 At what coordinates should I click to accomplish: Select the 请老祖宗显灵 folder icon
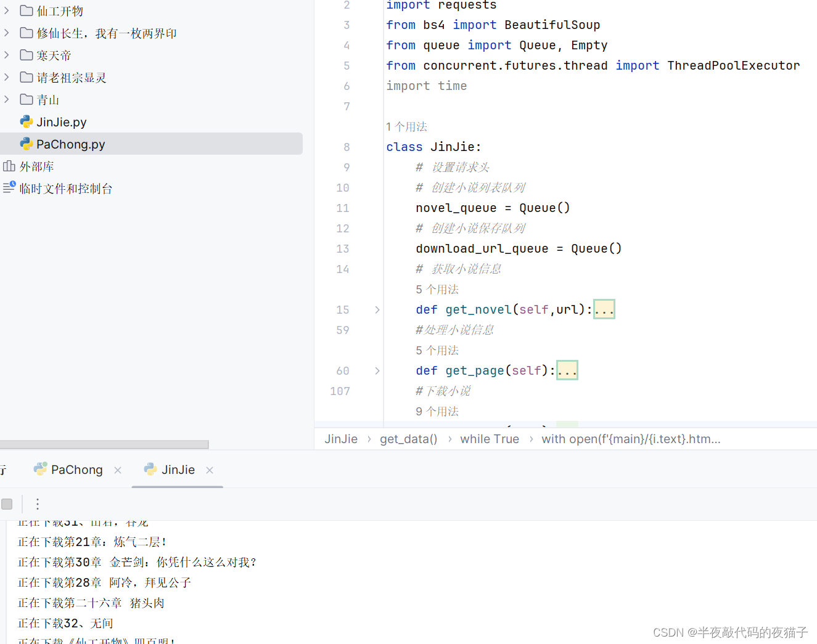(x=27, y=77)
